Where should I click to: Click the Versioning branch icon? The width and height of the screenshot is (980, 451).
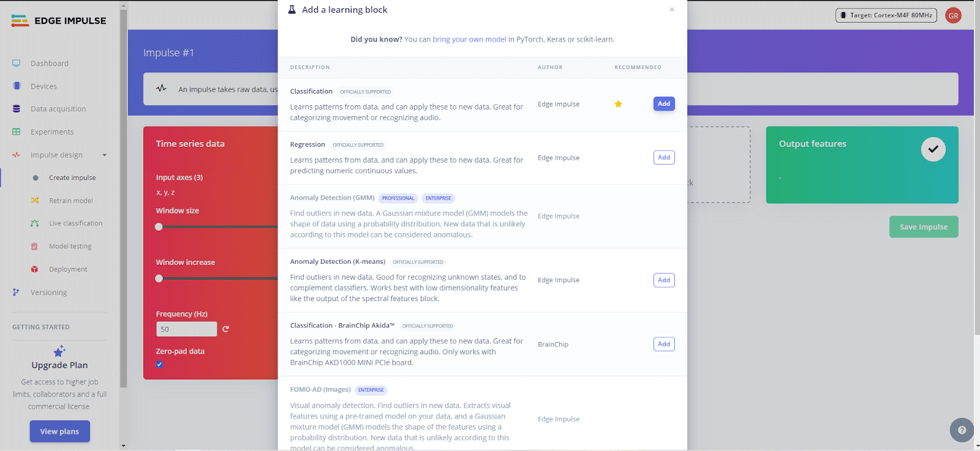point(16,293)
